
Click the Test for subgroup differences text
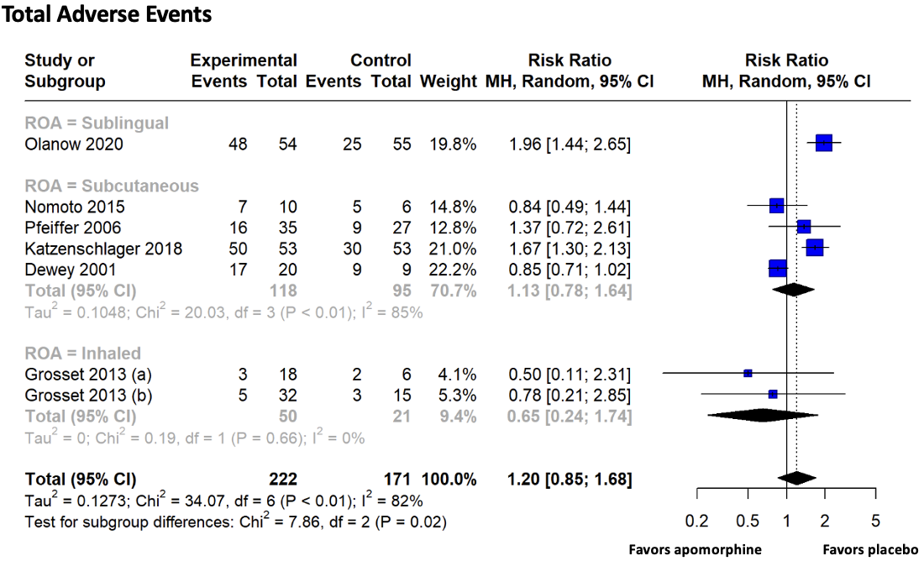(236, 522)
